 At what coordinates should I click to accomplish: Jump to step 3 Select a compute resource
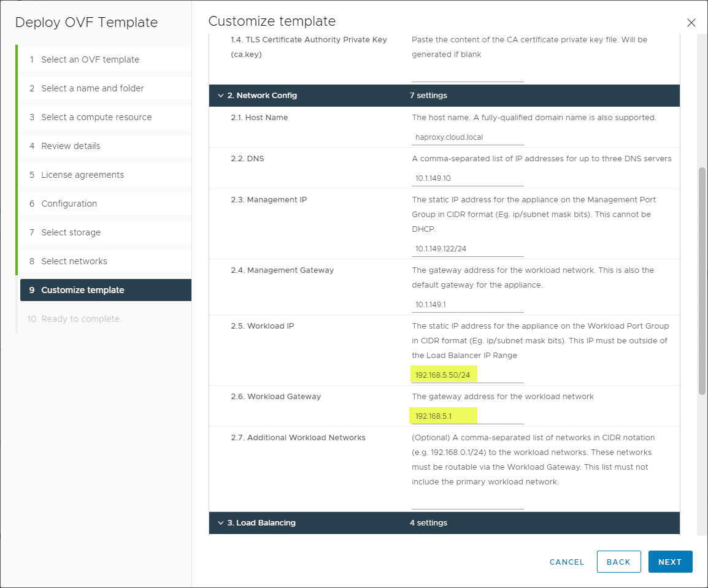[96, 117]
